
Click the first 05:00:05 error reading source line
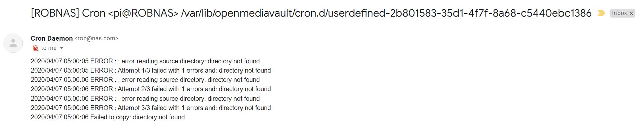coord(145,61)
